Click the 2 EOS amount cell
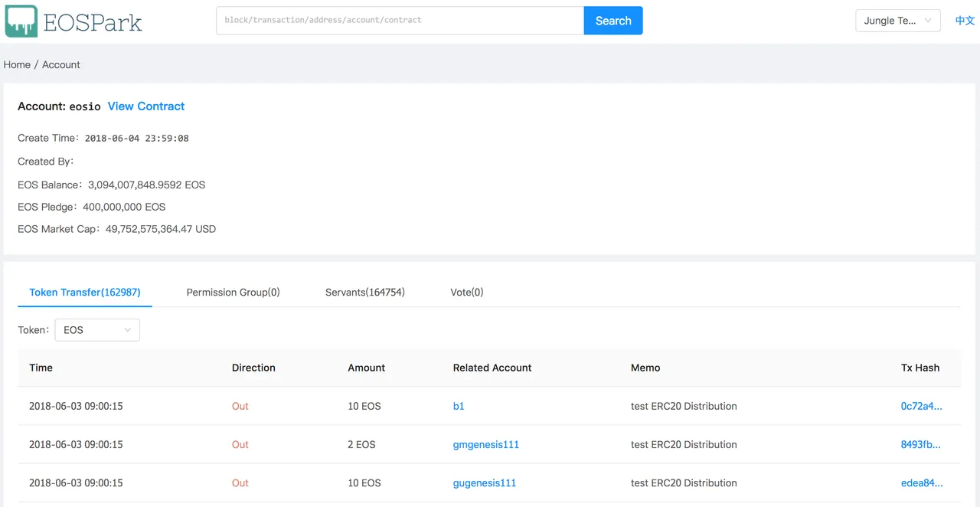 [x=361, y=445]
